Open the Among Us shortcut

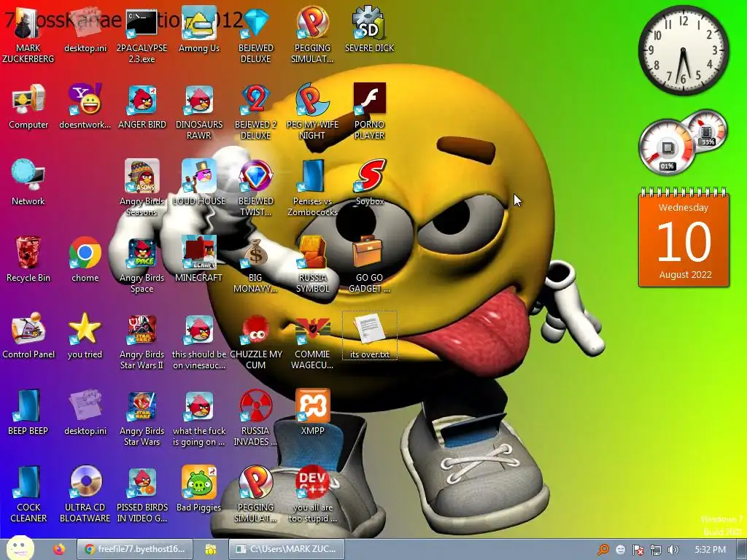(198, 30)
